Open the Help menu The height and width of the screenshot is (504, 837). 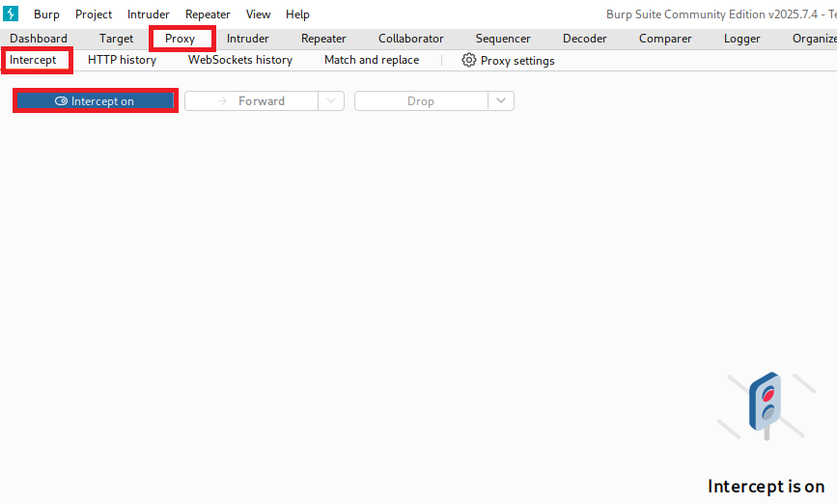point(297,14)
